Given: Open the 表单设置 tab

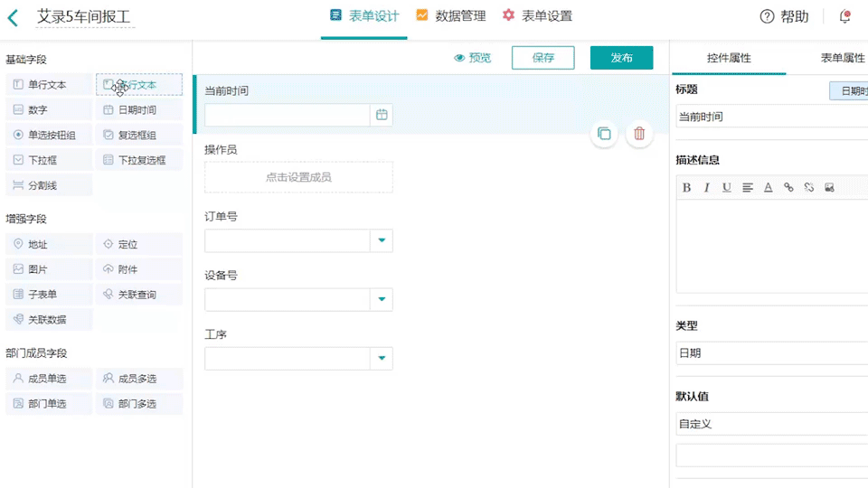Looking at the screenshot, I should (x=537, y=16).
